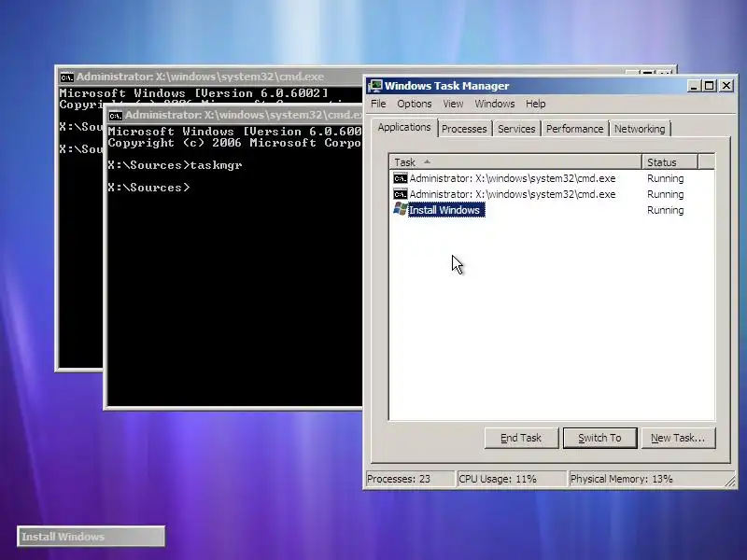Click the New Task... button
The width and height of the screenshot is (747, 560).
point(678,438)
